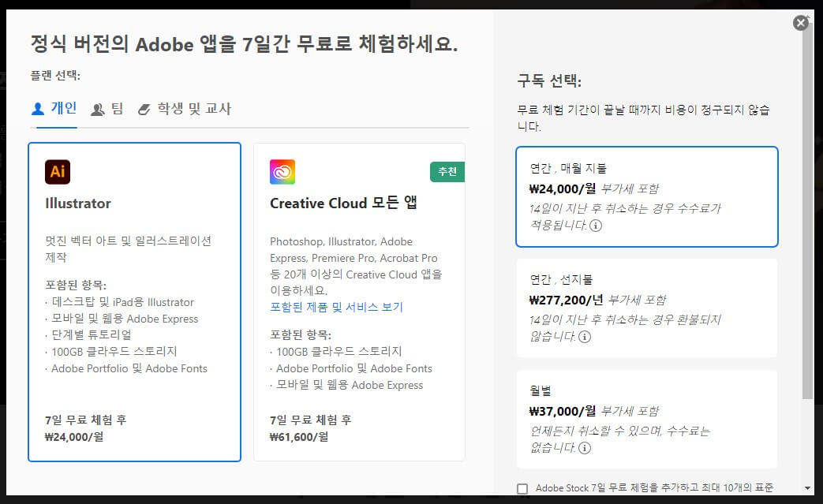Click the 플랜 선택: label
This screenshot has height=504, width=823.
click(55, 76)
